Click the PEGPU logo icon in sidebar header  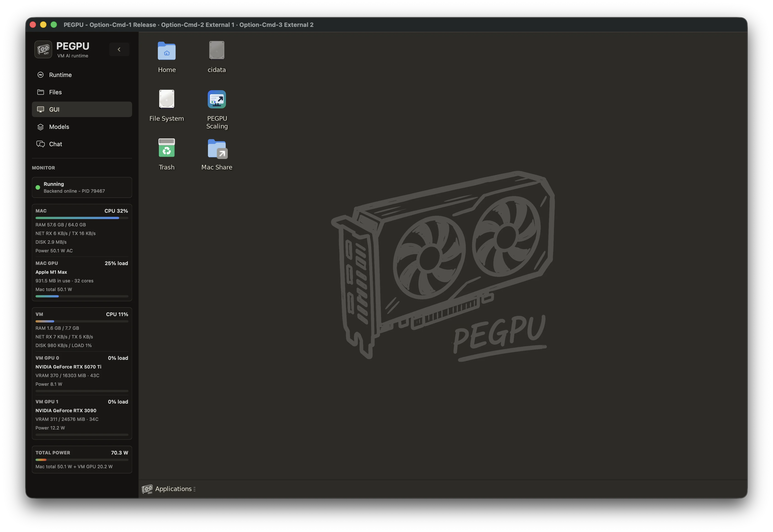coord(43,49)
